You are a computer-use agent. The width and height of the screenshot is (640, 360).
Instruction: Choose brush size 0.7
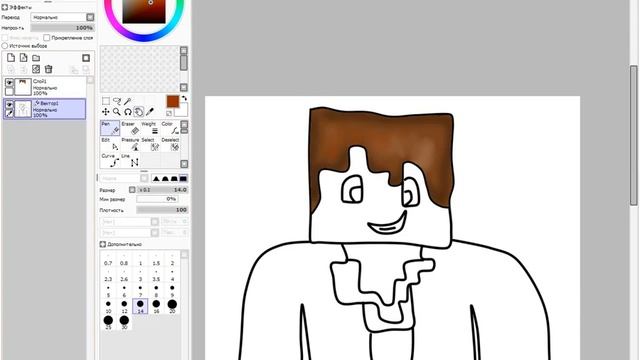(x=108, y=259)
